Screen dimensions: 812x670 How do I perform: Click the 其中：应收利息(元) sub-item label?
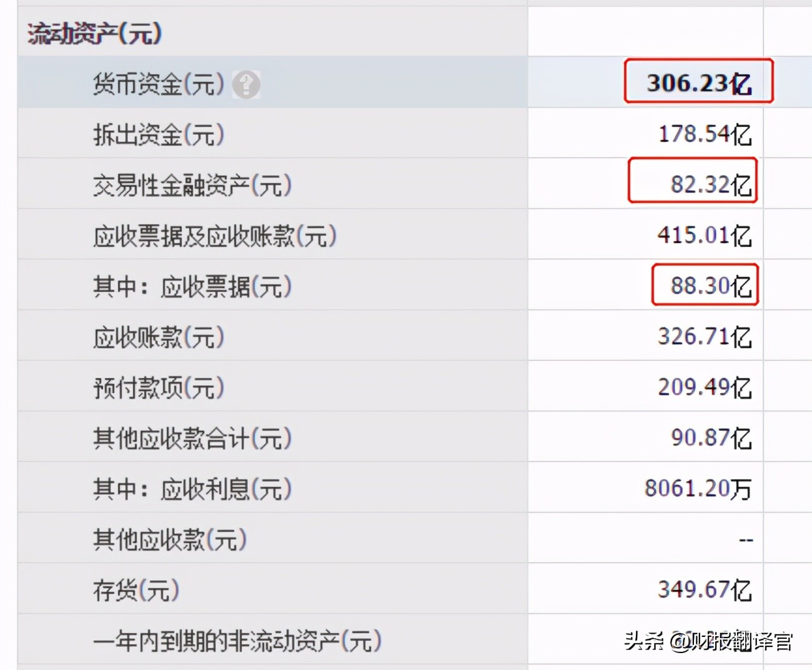click(192, 489)
